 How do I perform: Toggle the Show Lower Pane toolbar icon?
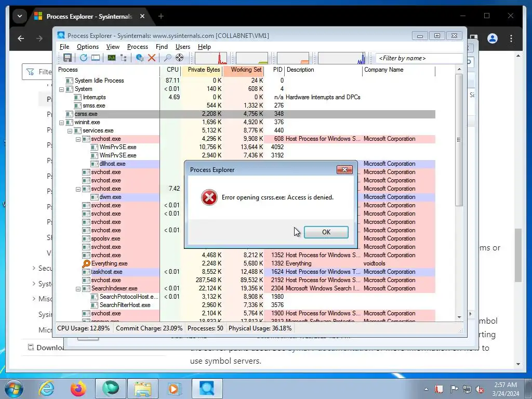pyautogui.click(x=96, y=58)
